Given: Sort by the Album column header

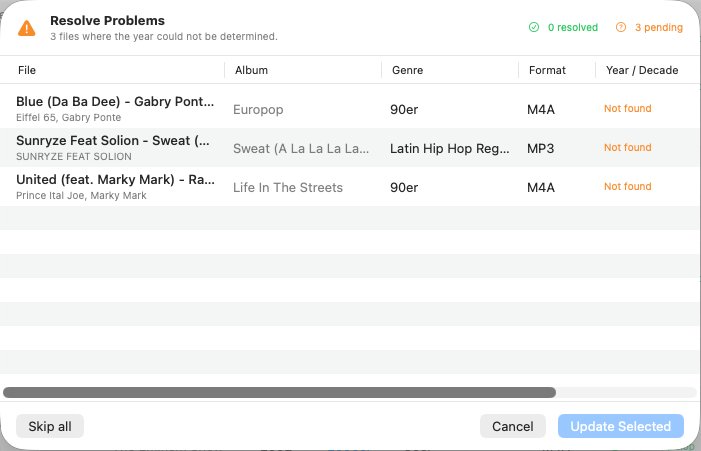Looking at the screenshot, I should click(x=251, y=70).
